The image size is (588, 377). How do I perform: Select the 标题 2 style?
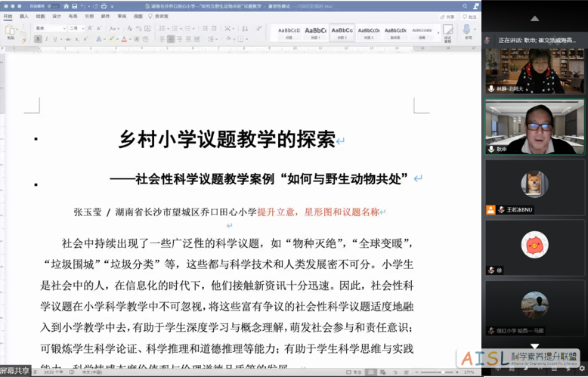coord(342,32)
